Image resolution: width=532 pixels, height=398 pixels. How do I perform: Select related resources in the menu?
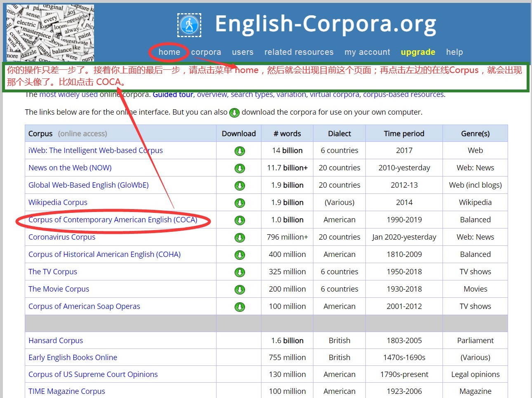[299, 52]
